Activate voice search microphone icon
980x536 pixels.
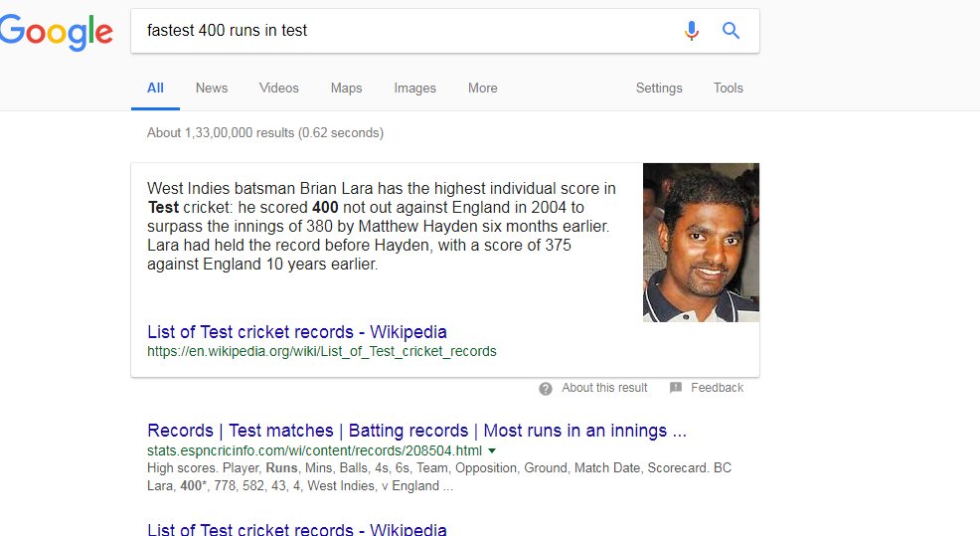(691, 30)
